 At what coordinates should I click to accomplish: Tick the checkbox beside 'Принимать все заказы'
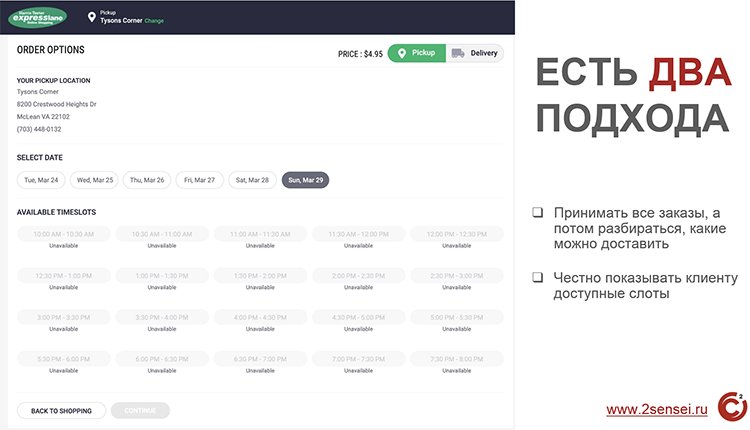pos(538,212)
